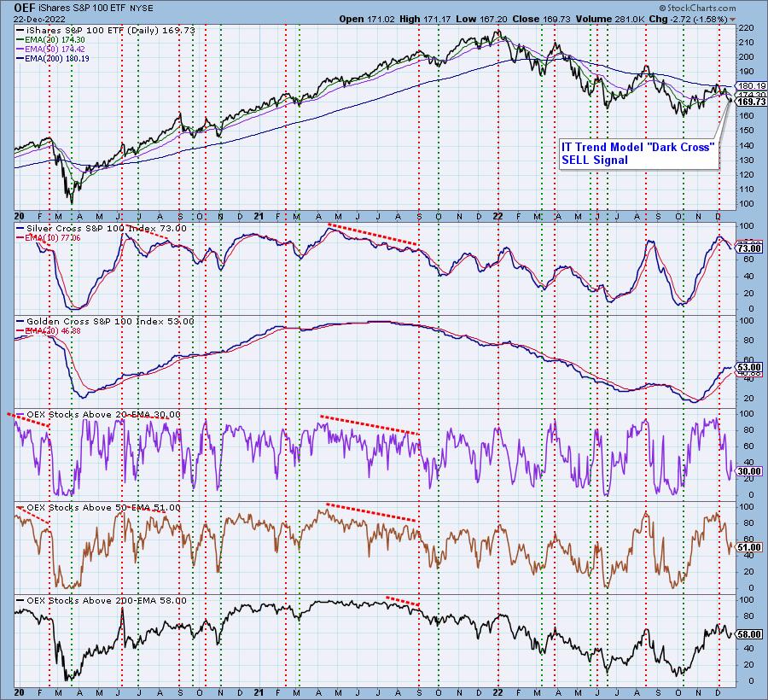
Task: Select iShares S&P 100 ETF (Daily) legend entry
Action: click(x=107, y=31)
